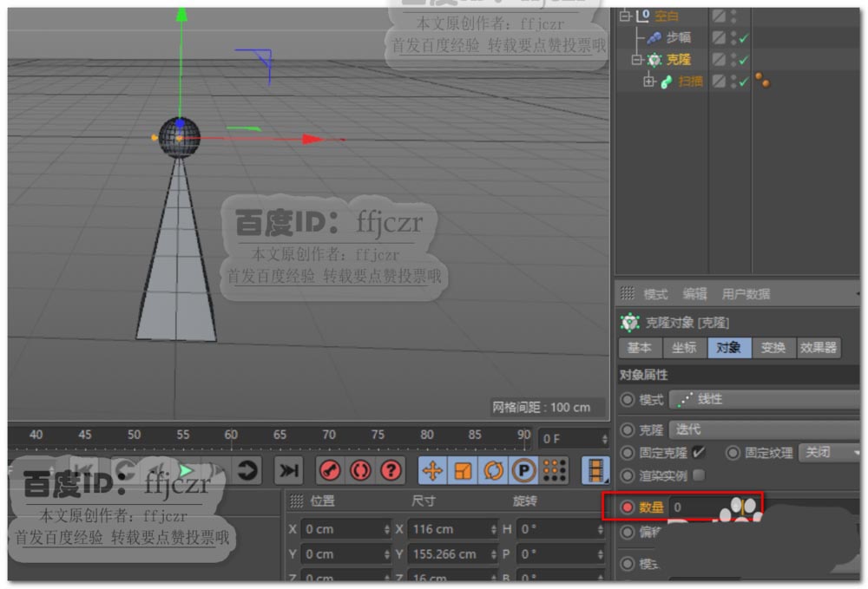This screenshot has width=868, height=589.
Task: Open the 固定纹理 关闭 dropdown
Action: (x=830, y=453)
